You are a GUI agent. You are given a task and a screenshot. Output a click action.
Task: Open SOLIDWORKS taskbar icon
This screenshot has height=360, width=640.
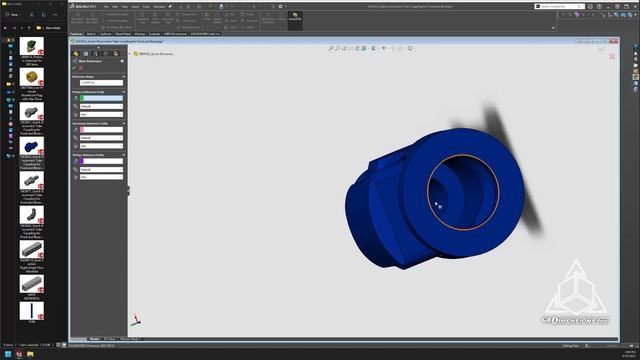(x=19, y=354)
